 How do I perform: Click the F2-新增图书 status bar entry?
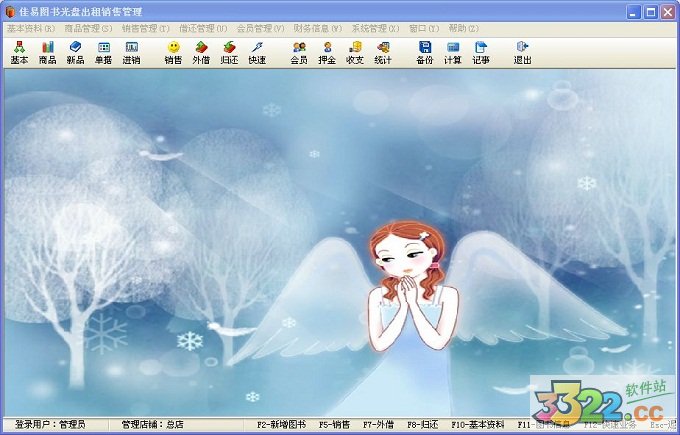[281, 424]
